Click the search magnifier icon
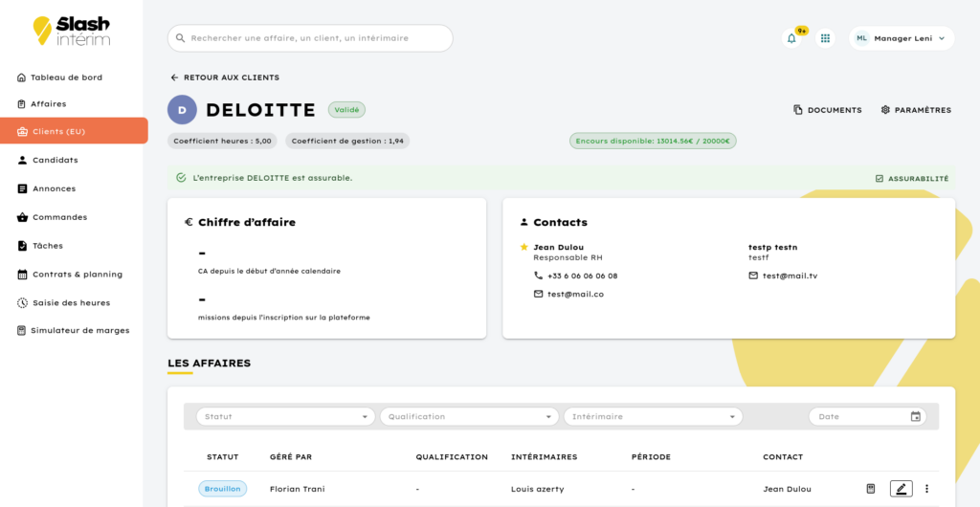Image resolution: width=980 pixels, height=507 pixels. pos(180,38)
